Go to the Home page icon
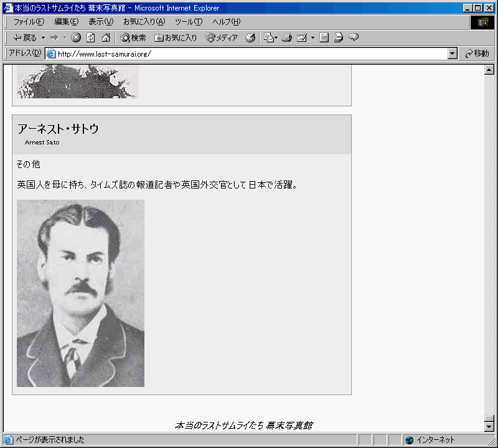 pyautogui.click(x=106, y=38)
